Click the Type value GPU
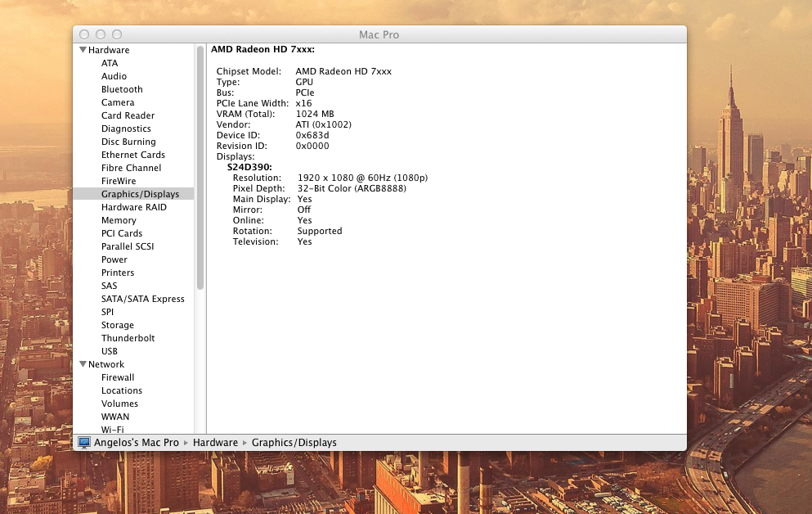 point(304,83)
